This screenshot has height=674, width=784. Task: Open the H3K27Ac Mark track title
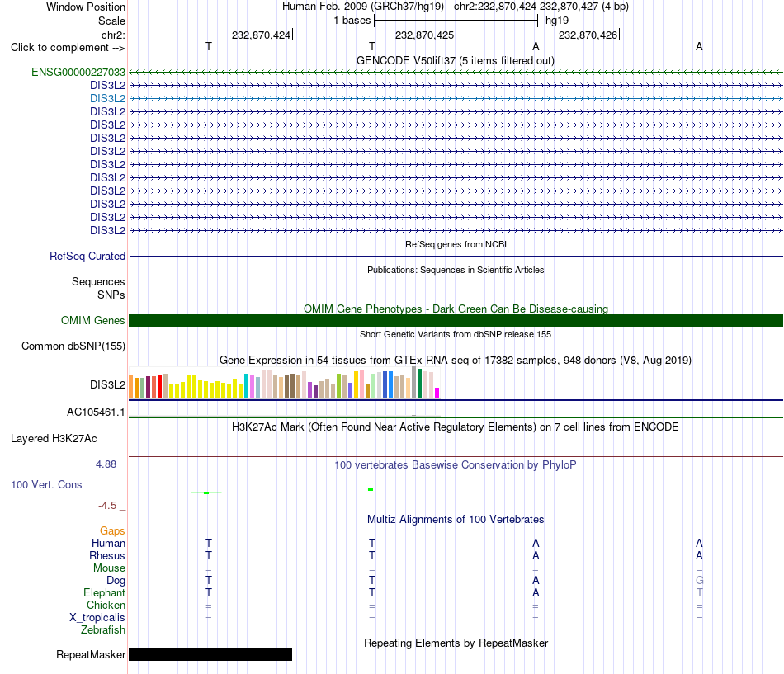click(x=455, y=427)
